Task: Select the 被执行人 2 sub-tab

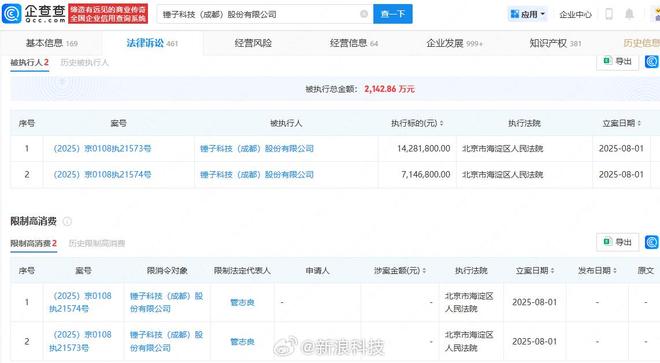Action: tap(29, 63)
